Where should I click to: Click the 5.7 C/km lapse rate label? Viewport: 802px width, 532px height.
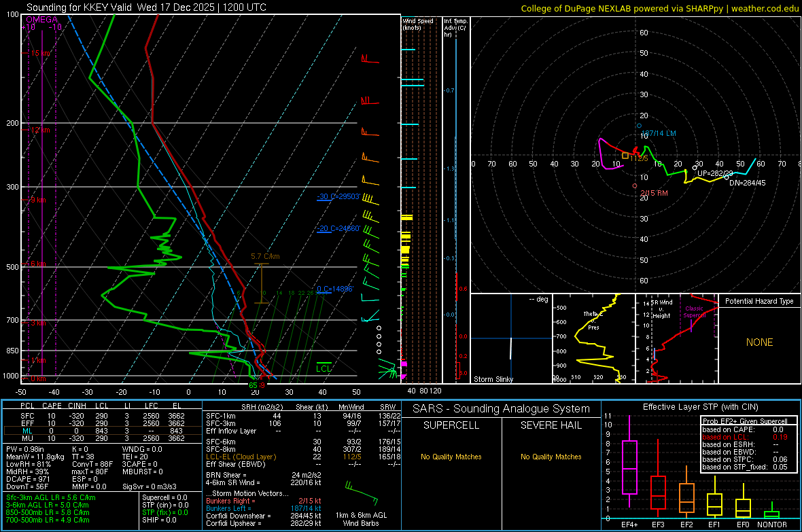click(x=265, y=256)
